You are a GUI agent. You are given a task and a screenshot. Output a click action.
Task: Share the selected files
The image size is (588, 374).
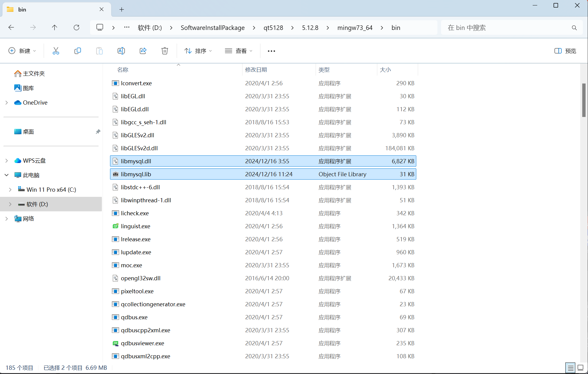coord(143,50)
